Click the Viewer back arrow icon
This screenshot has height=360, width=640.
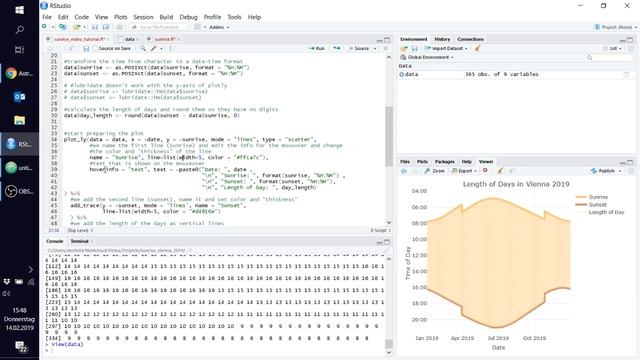404,171
